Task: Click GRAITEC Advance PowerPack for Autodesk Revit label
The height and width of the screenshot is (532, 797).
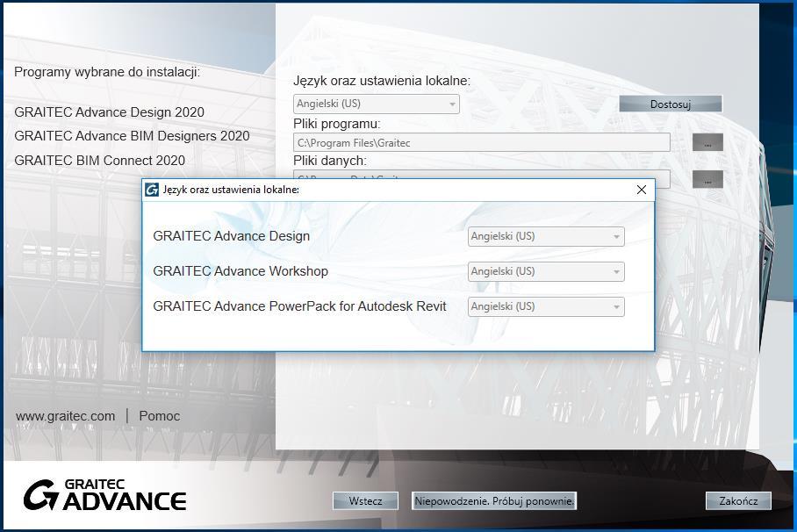Action: point(299,306)
